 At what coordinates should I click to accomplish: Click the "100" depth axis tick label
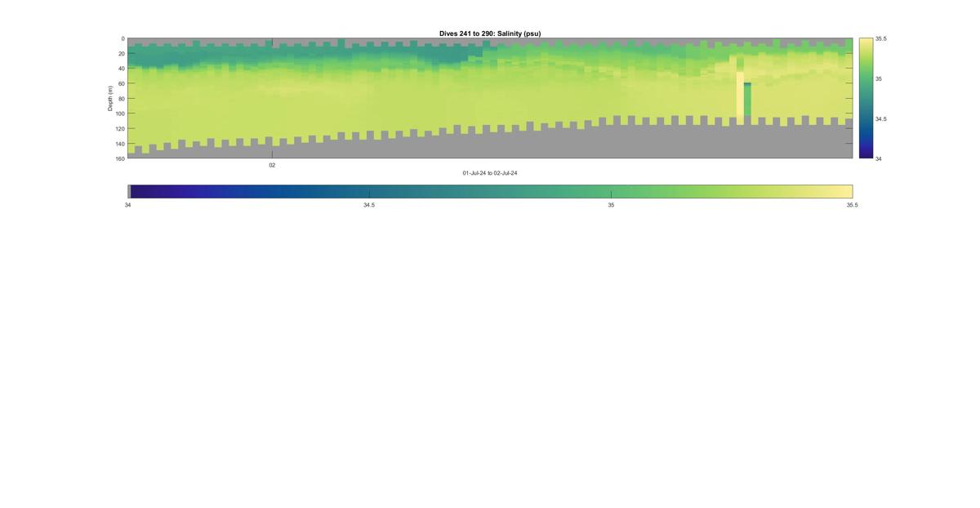[x=120, y=114]
